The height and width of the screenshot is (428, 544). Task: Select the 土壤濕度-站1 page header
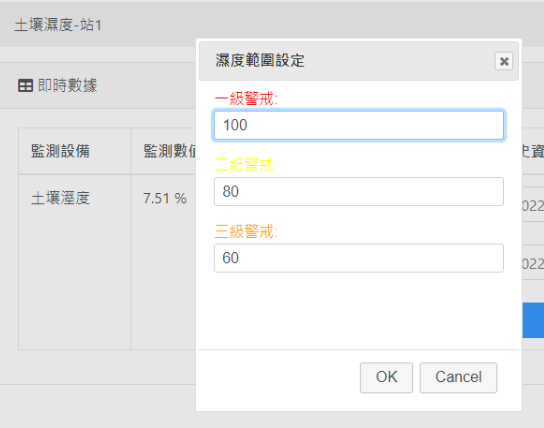point(58,25)
